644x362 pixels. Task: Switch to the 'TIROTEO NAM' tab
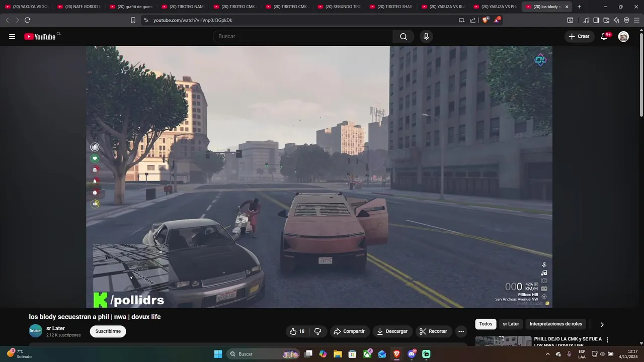point(183,7)
